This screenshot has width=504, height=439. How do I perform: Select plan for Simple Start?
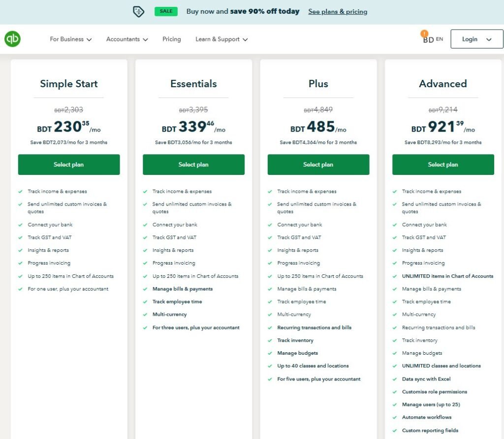(x=69, y=165)
